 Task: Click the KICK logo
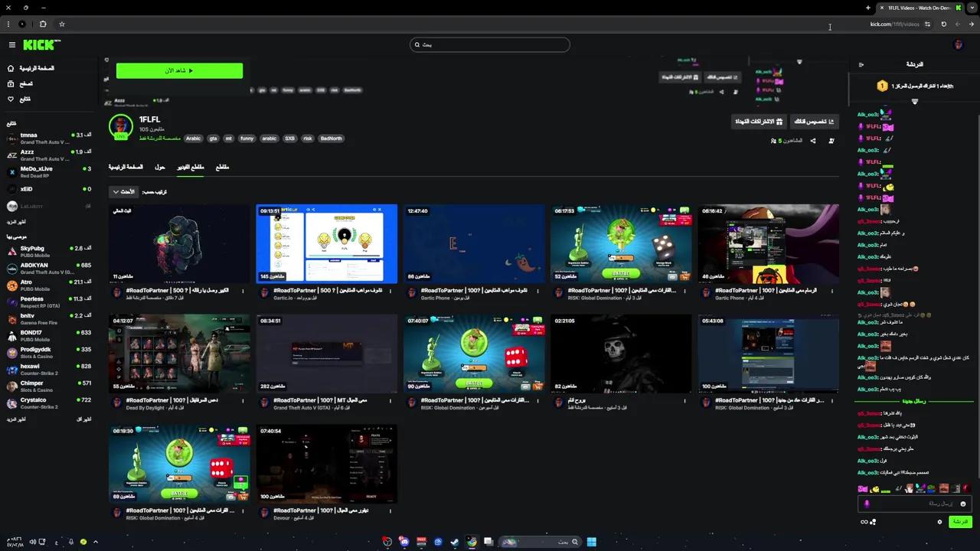41,45
